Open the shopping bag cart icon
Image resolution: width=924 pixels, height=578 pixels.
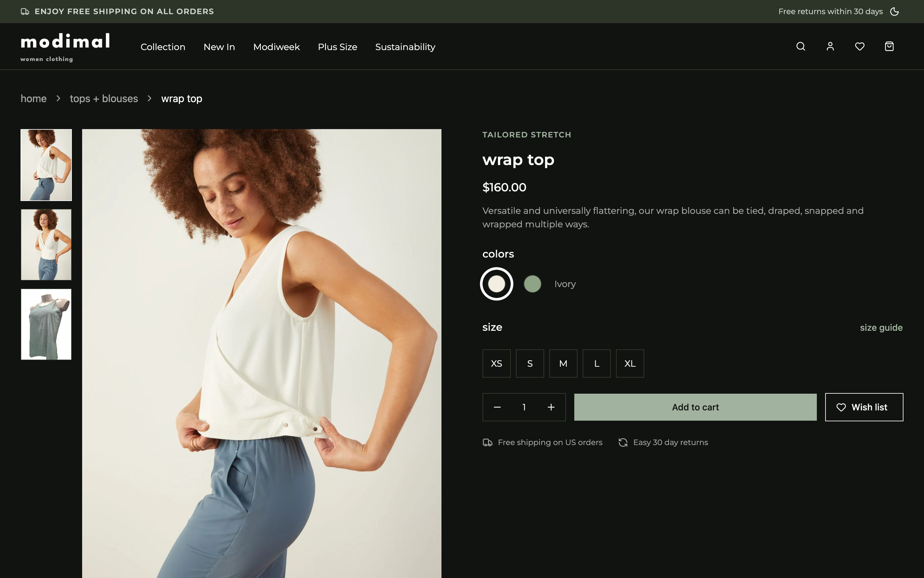(889, 46)
